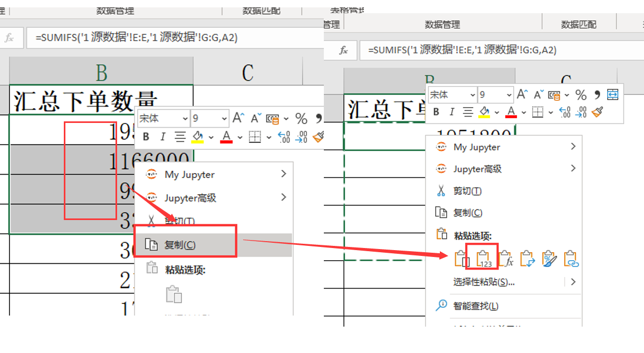Apply red font color in right toolbar
The width and height of the screenshot is (644, 353).
511,112
